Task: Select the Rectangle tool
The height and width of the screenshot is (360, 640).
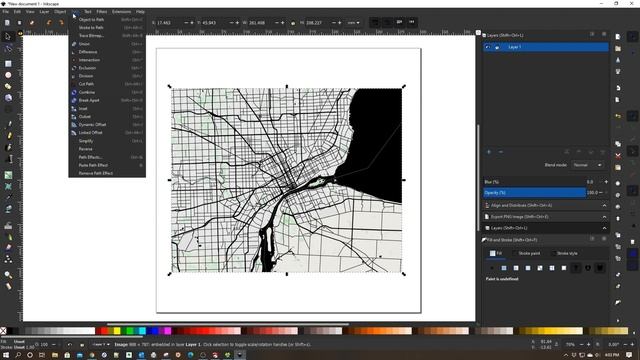Action: [8, 64]
